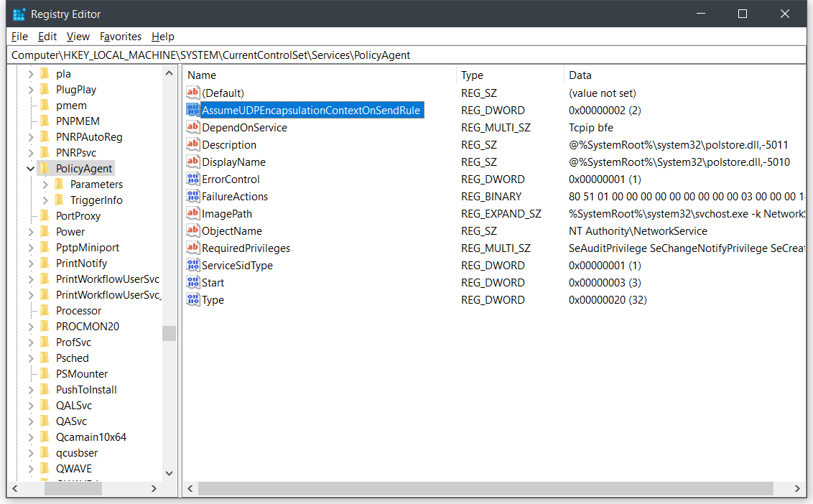Select the PrintWorkflowUserSvc key
This screenshot has width=813, height=504.
pos(107,279)
